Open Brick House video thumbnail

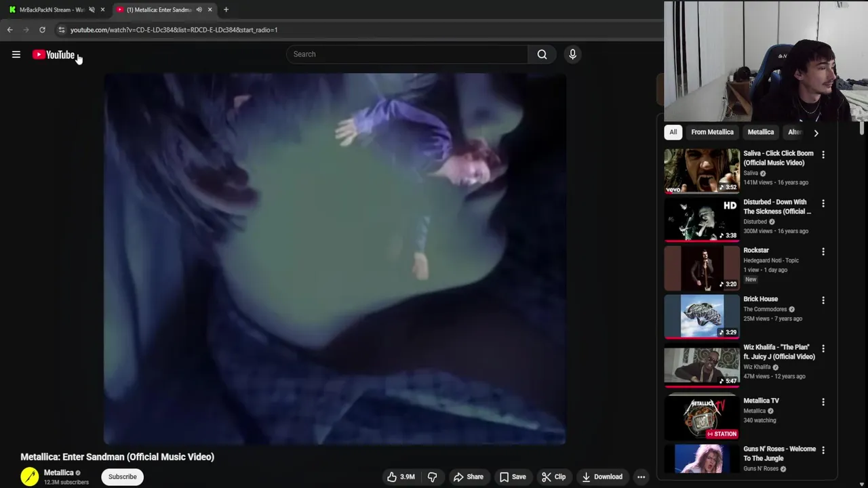point(702,317)
